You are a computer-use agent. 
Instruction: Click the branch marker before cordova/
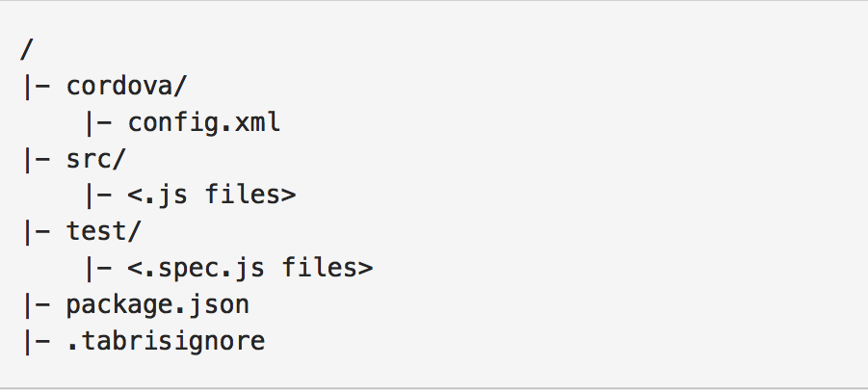pos(37,87)
